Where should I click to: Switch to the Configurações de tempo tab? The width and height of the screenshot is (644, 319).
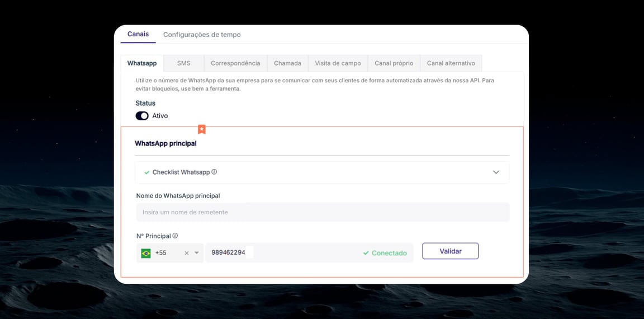pos(202,35)
